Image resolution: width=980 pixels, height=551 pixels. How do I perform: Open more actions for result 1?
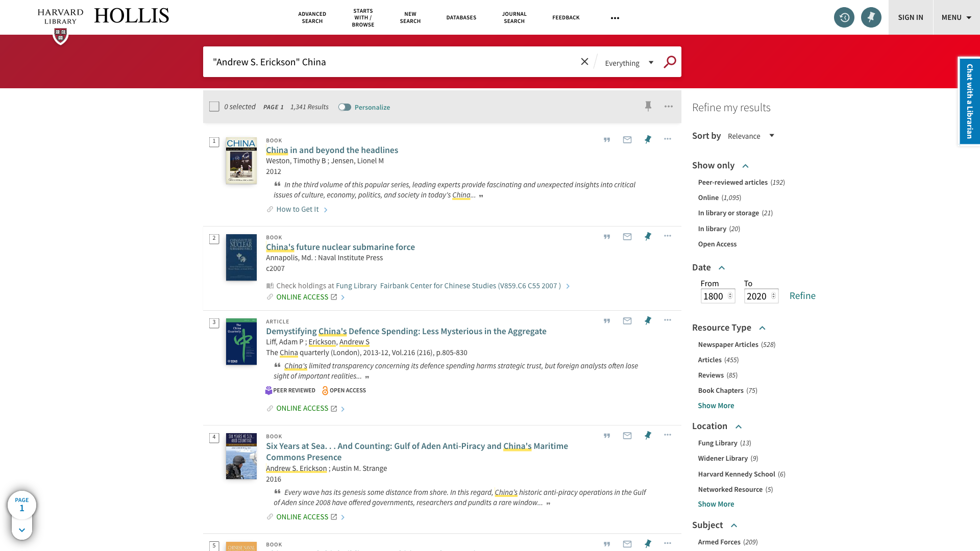668,139
